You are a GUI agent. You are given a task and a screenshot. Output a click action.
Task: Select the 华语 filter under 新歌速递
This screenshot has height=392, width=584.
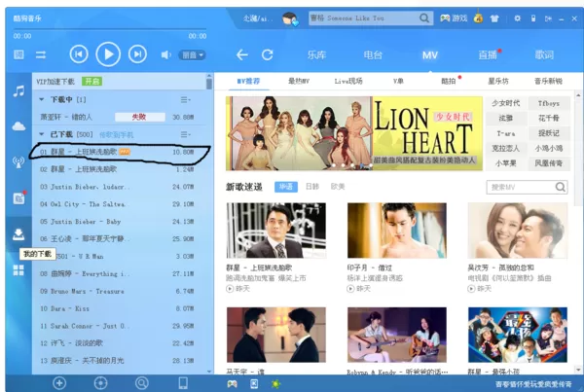pos(285,187)
